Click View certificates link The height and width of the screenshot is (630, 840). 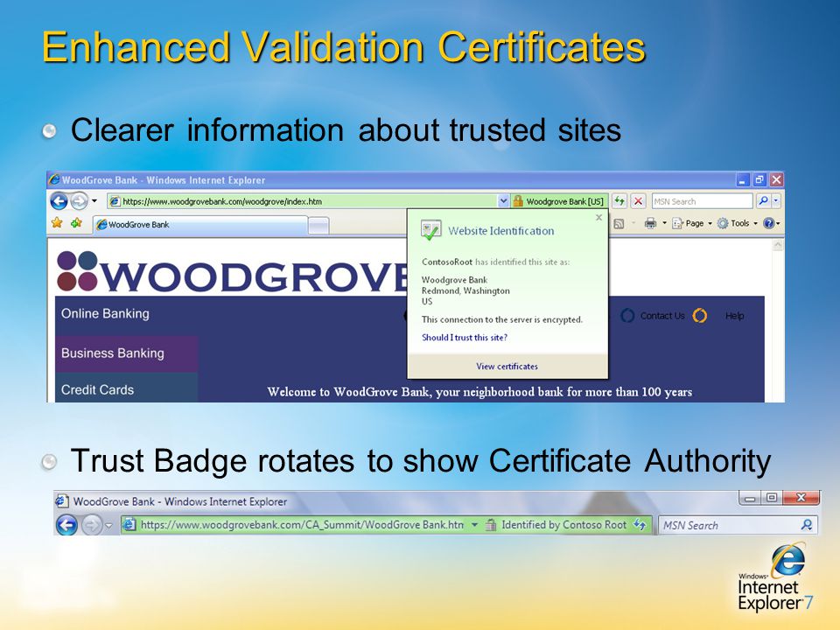[507, 367]
